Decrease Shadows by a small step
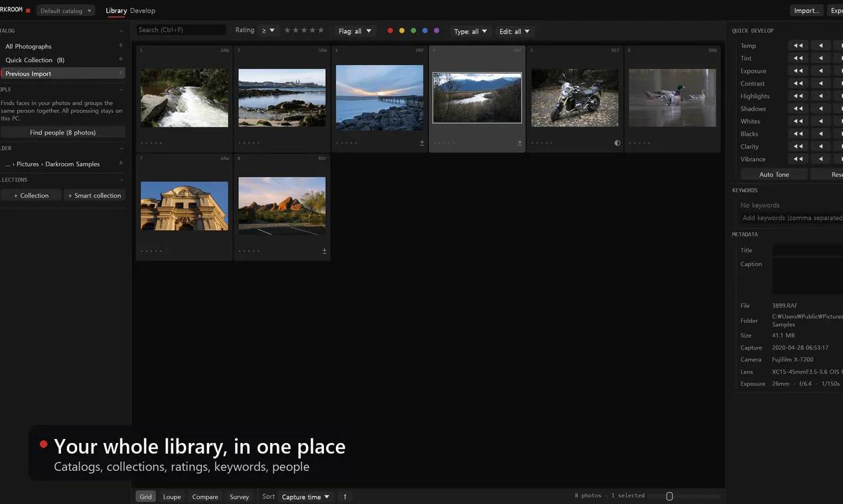The width and height of the screenshot is (843, 504). coord(821,109)
